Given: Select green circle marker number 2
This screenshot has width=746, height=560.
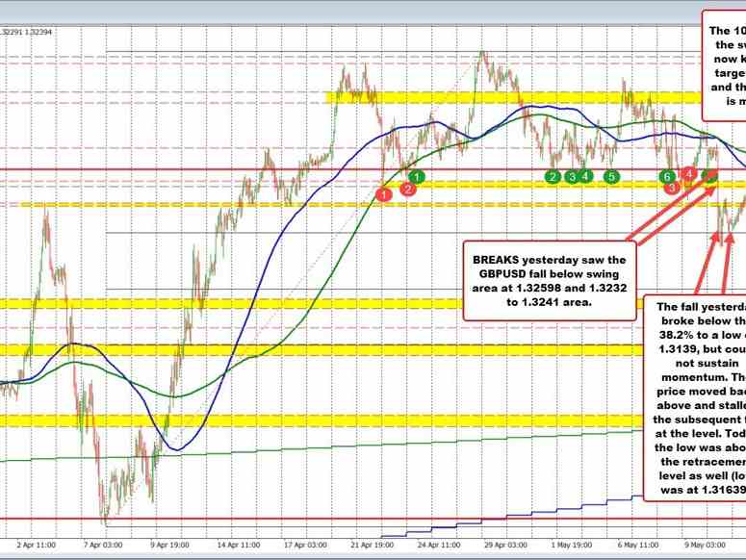Looking at the screenshot, I should [x=553, y=176].
